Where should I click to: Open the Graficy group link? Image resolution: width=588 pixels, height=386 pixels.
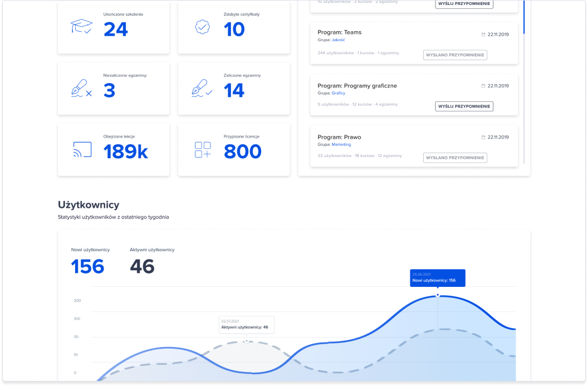(x=338, y=93)
